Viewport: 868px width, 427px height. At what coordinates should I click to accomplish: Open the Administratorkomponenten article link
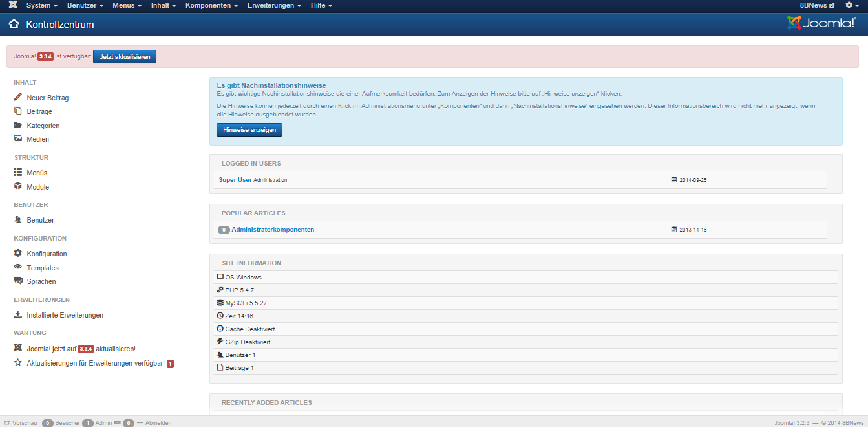273,230
